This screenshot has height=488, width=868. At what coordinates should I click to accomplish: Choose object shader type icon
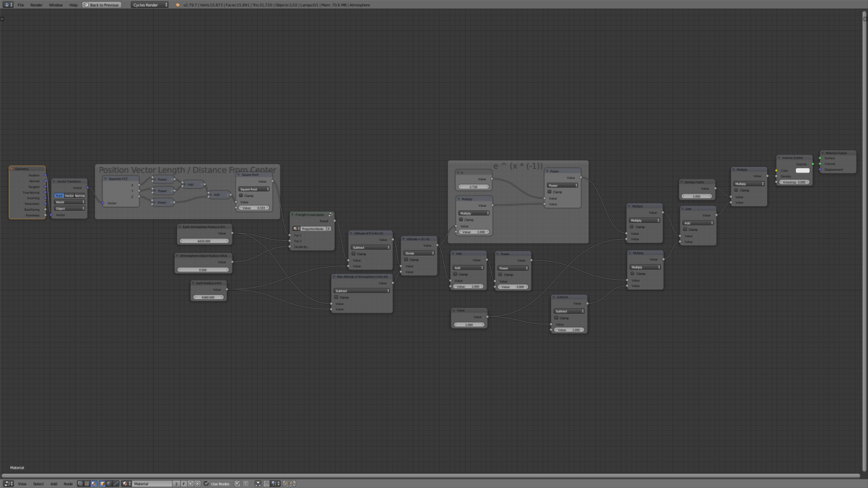(x=102, y=483)
